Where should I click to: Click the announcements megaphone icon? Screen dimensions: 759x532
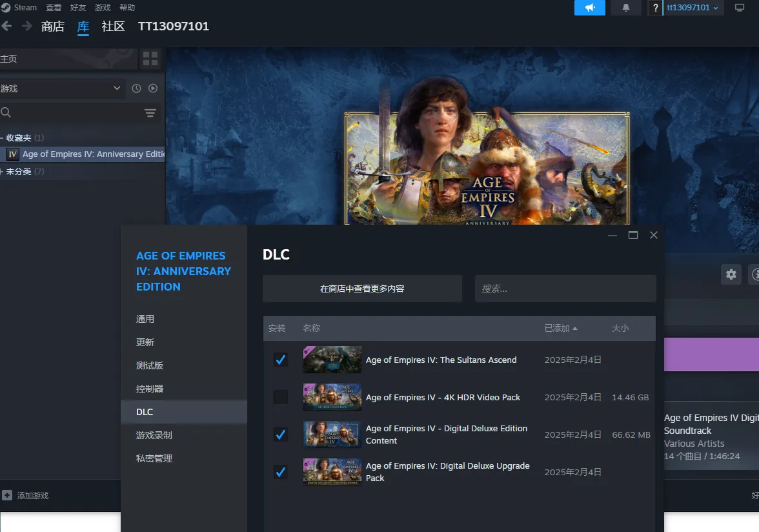(x=589, y=8)
